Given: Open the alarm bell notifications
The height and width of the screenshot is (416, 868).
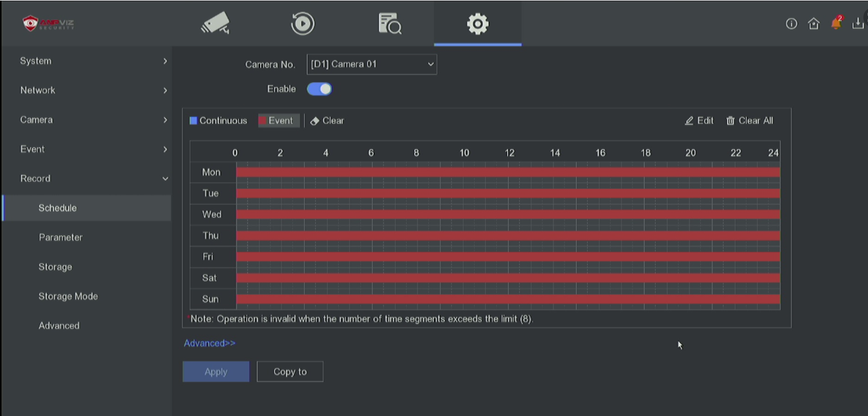Looking at the screenshot, I should click(836, 23).
